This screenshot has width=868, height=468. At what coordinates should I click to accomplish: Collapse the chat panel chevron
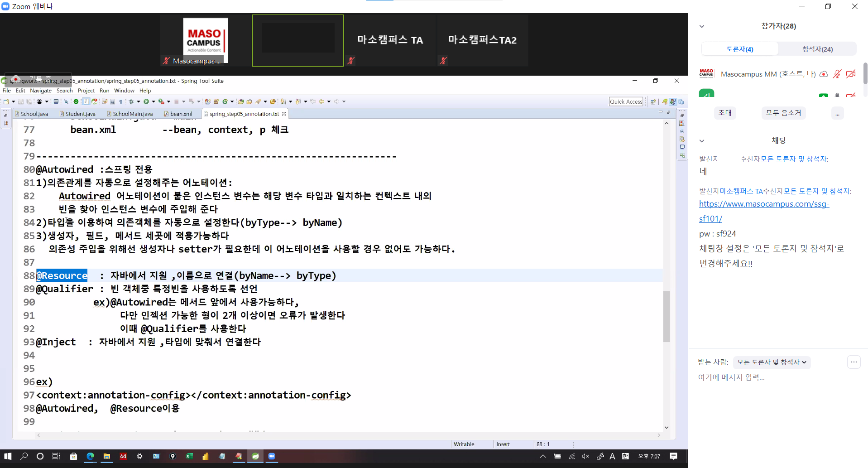[x=702, y=141]
